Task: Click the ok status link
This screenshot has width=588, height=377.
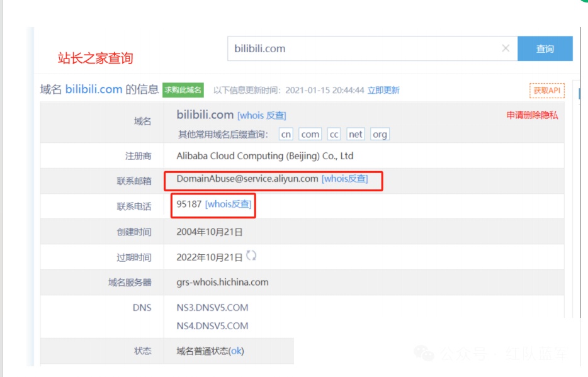Action: 236,351
